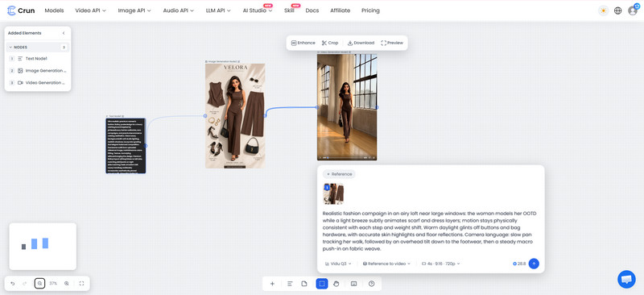Open the Vidu Q3 model dropdown
This screenshot has width=644, height=295.
click(x=338, y=264)
